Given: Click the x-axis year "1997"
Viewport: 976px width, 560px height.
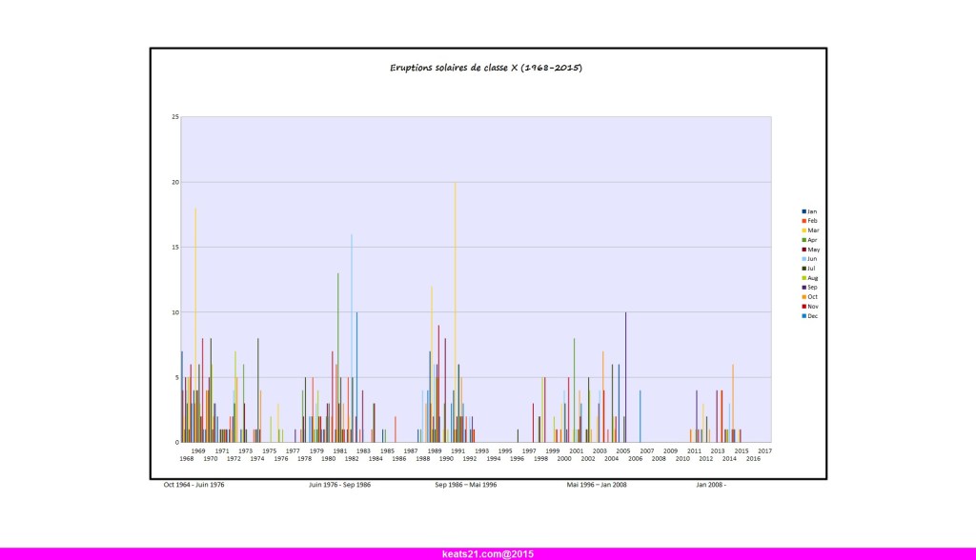Looking at the screenshot, I should [529, 451].
